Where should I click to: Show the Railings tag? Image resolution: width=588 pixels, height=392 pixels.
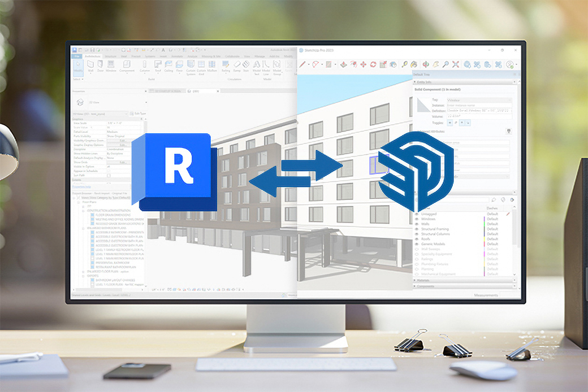click(x=417, y=259)
